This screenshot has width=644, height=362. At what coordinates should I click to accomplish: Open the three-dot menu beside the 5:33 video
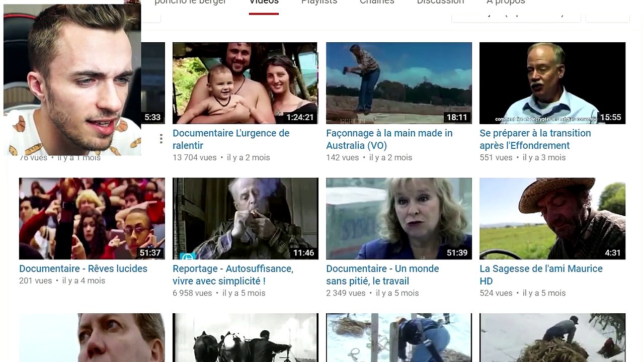tap(161, 139)
